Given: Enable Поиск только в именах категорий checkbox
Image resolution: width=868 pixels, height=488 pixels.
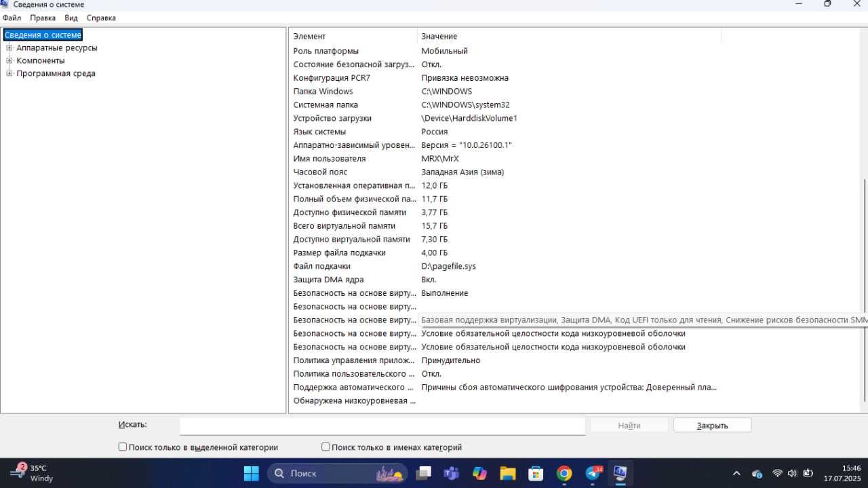Looking at the screenshot, I should [x=325, y=447].
